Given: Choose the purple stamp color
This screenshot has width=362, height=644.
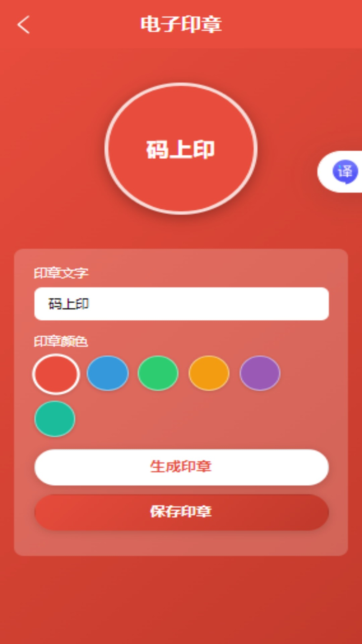Looking at the screenshot, I should tap(260, 373).
